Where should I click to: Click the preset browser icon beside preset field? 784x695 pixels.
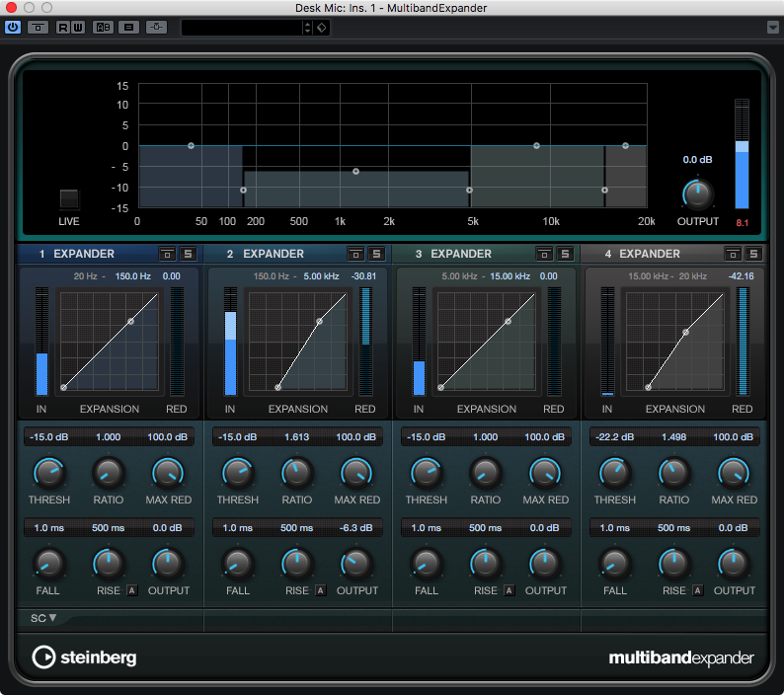tap(322, 27)
